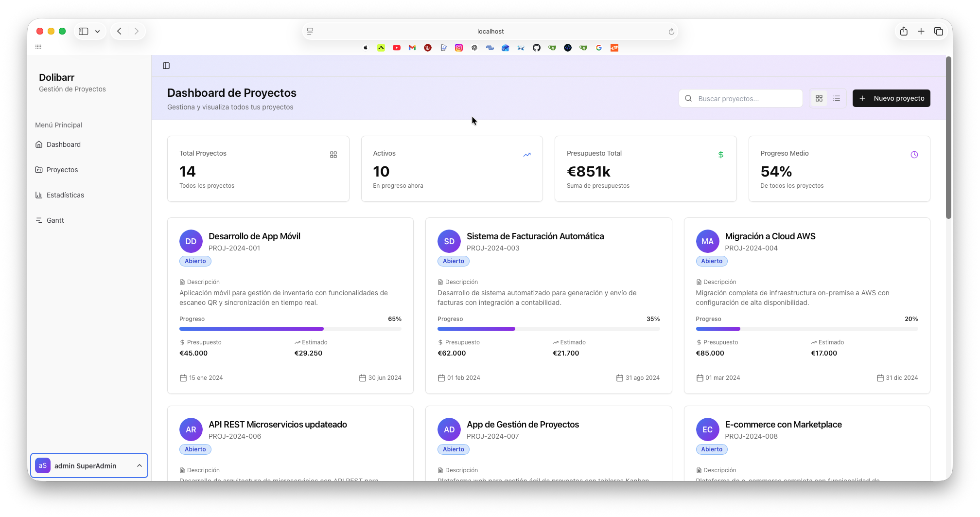Click the €62.000 Presupuesto value
Viewport: 980px width, 517px height.
(x=452, y=353)
